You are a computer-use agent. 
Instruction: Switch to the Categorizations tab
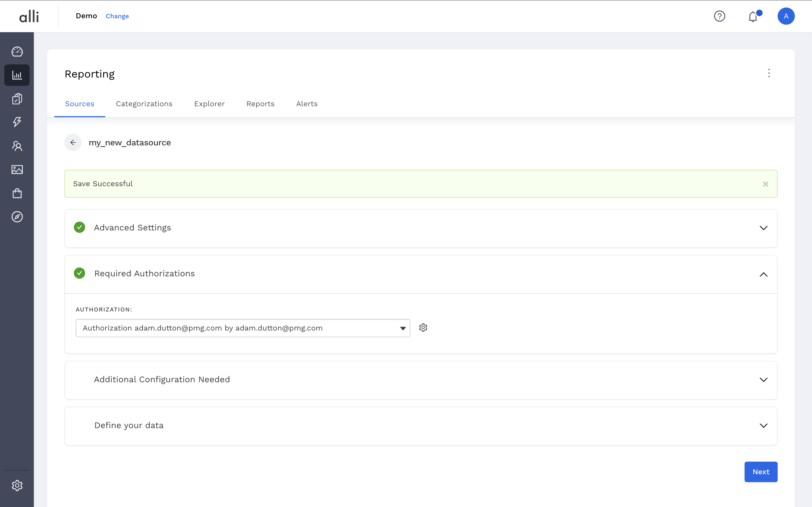click(144, 104)
